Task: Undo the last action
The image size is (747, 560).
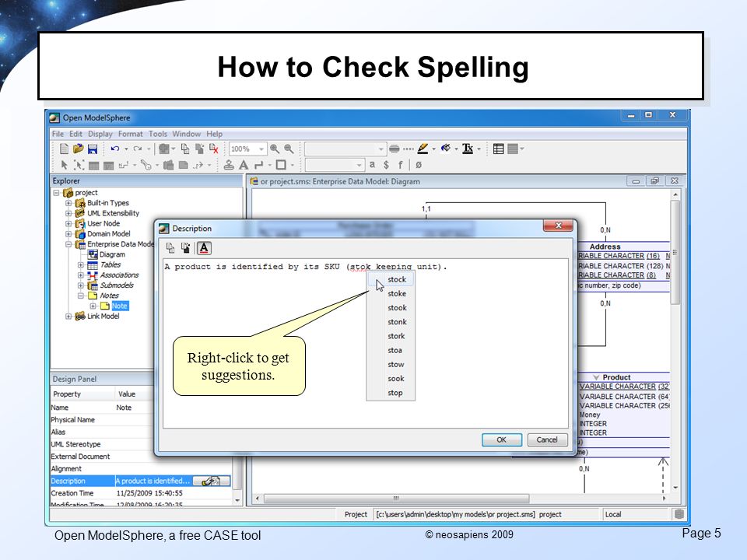Action: (115, 149)
